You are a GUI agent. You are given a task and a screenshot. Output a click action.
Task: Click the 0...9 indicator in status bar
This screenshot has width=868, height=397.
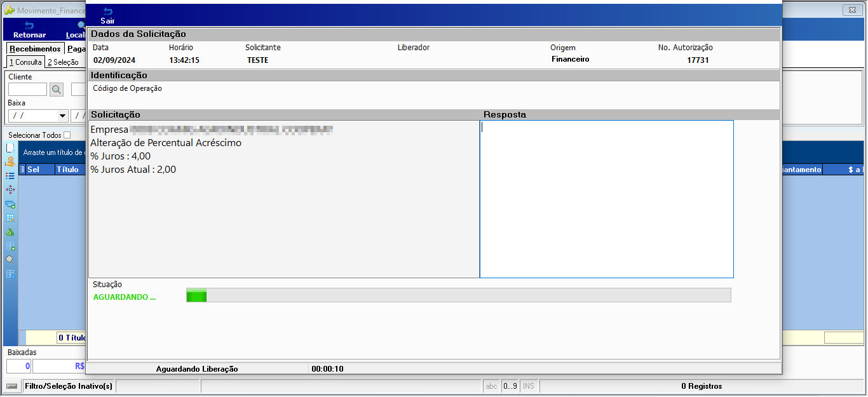pos(510,386)
